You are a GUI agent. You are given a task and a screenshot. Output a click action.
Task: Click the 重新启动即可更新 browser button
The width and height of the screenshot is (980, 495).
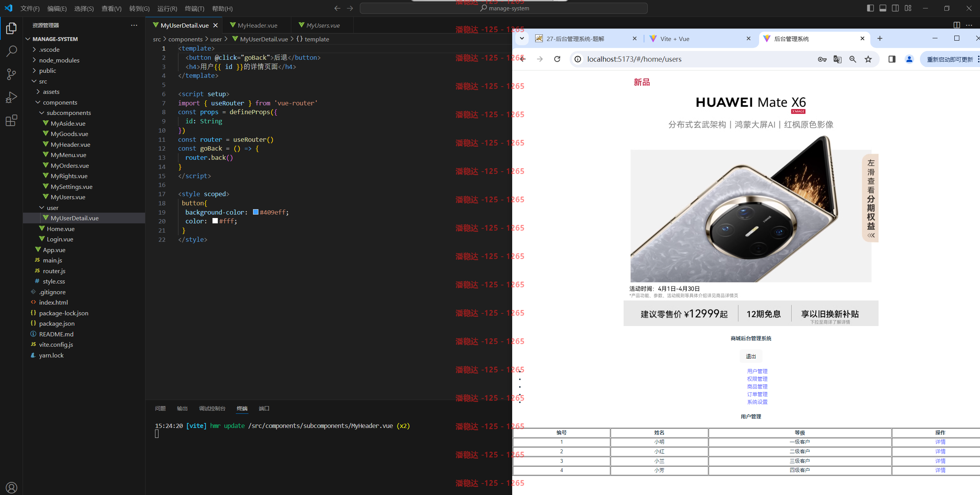[x=950, y=59]
